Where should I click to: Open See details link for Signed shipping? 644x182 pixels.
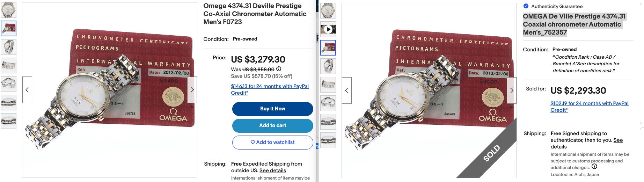coord(618,140)
